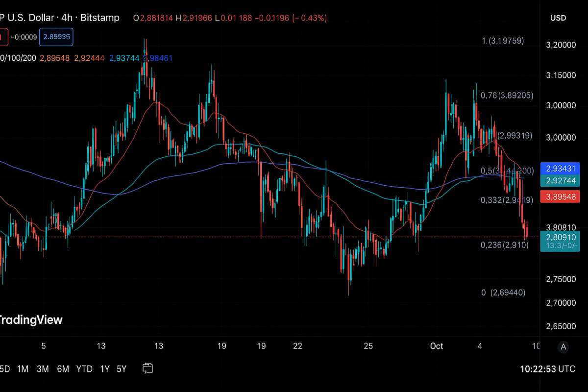Switch chart to 5Y range
This screenshot has height=392, width=588.
(122, 369)
